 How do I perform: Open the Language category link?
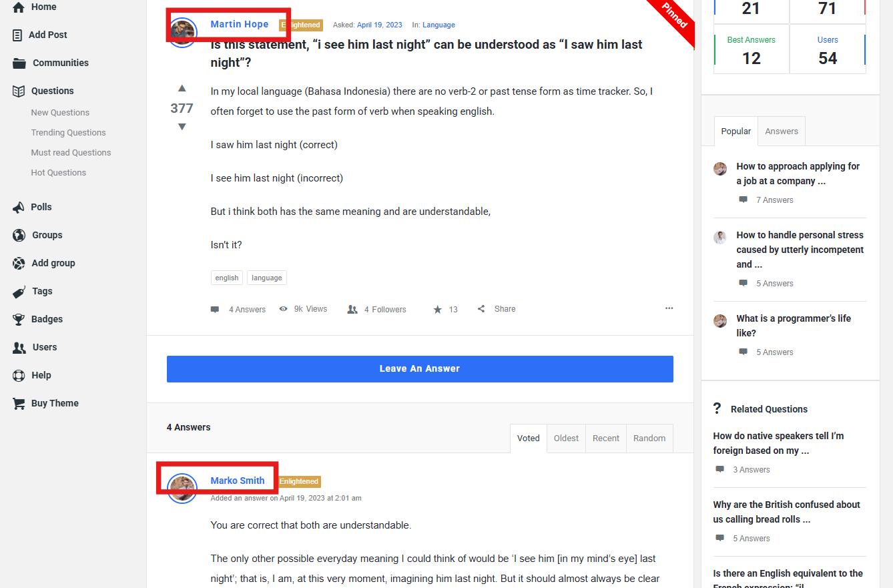(x=438, y=25)
